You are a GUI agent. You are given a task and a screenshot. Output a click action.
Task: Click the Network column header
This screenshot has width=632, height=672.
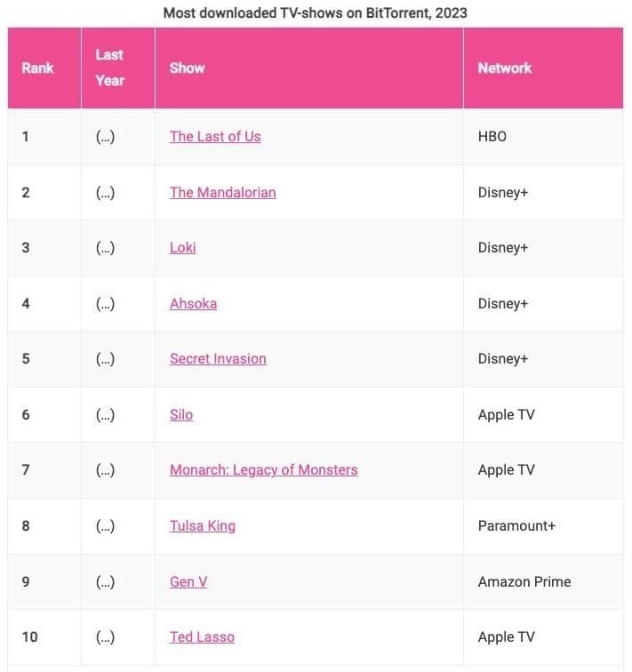click(x=504, y=68)
